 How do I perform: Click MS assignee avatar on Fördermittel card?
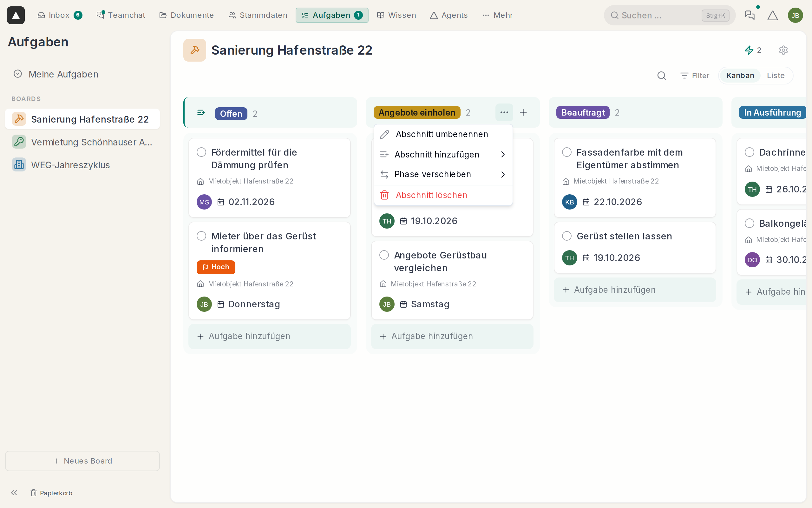click(204, 202)
